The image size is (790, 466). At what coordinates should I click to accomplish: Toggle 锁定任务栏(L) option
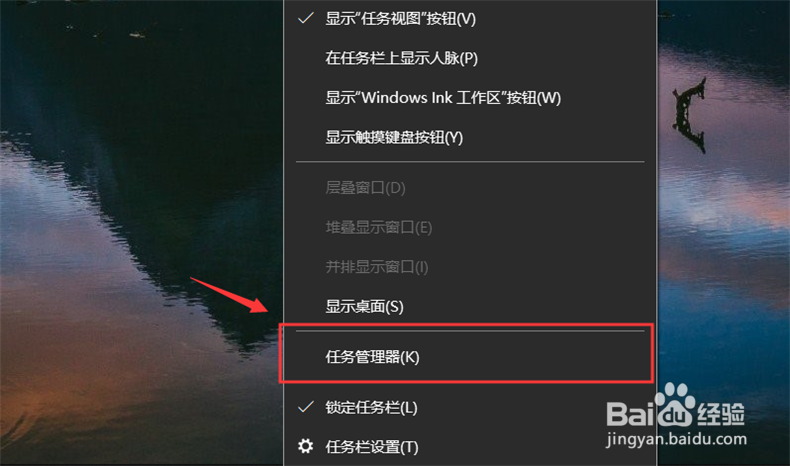click(470, 407)
